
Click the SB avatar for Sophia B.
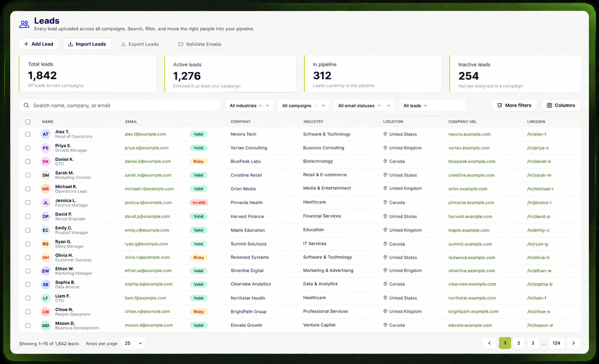pyautogui.click(x=45, y=285)
